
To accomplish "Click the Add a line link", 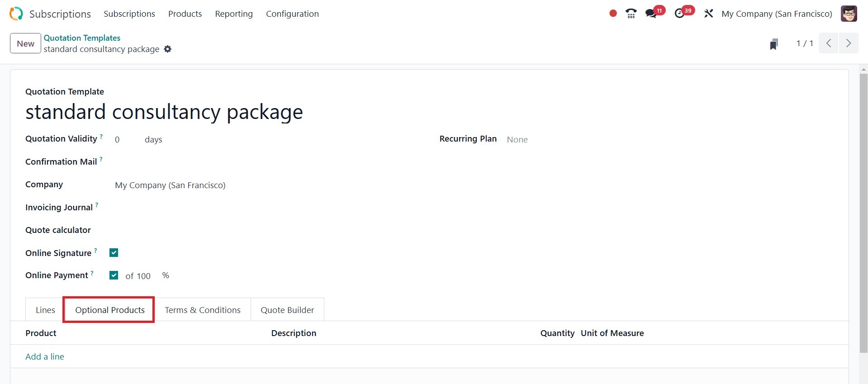I will click(45, 356).
